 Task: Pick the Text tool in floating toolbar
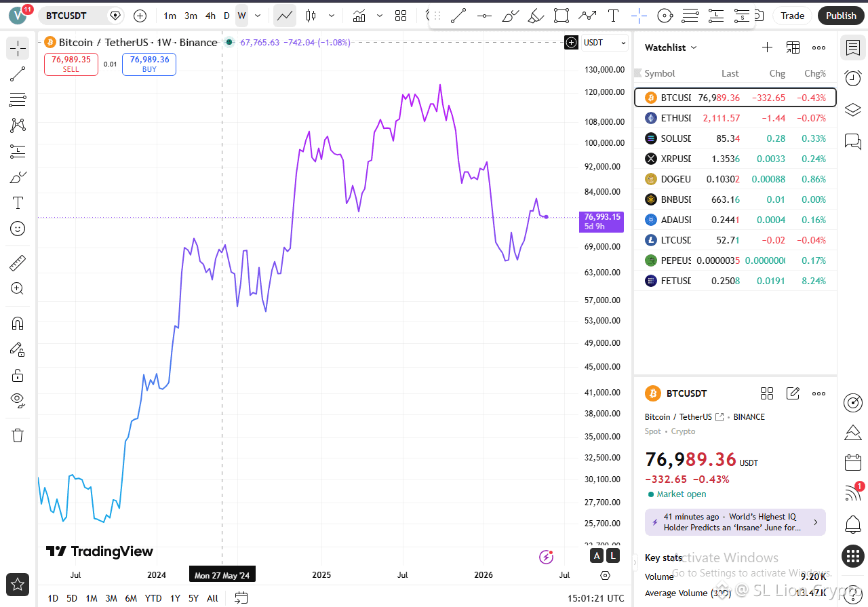coord(613,16)
